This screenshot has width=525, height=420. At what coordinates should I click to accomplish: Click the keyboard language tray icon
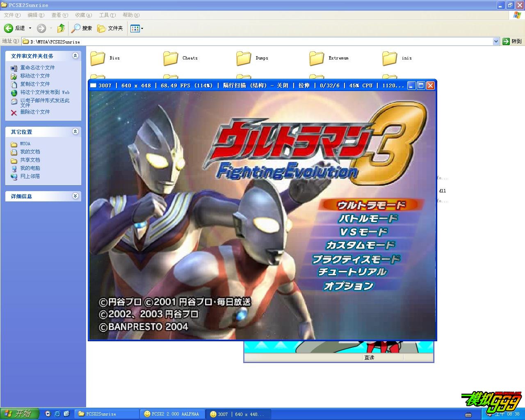pyautogui.click(x=468, y=414)
